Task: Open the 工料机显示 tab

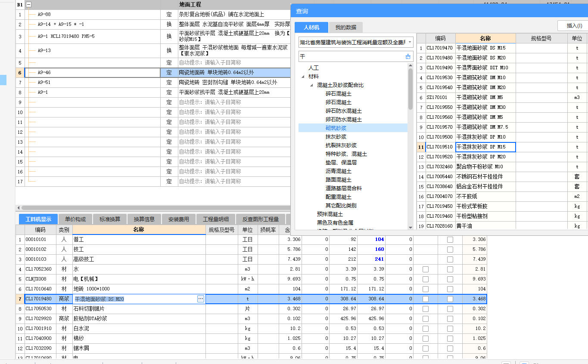Action: (38, 219)
